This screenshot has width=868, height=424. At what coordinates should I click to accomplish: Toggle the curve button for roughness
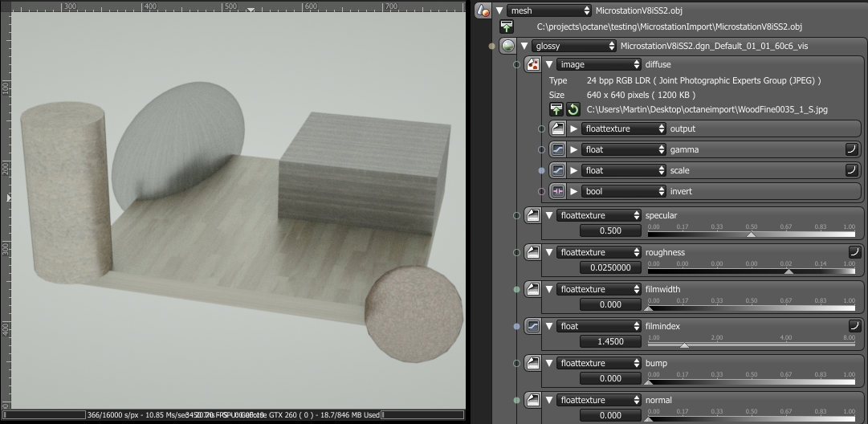click(x=854, y=252)
